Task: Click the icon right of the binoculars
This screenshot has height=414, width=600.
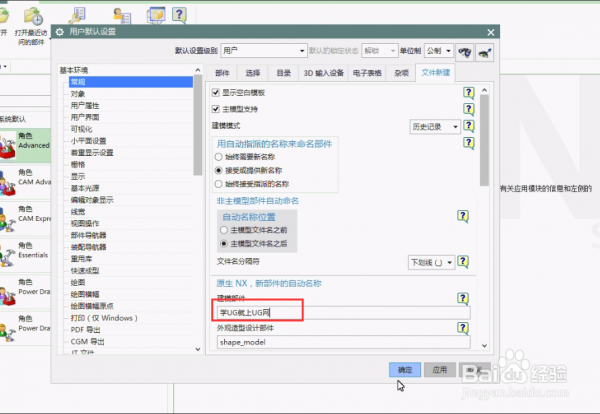Action: (x=485, y=50)
